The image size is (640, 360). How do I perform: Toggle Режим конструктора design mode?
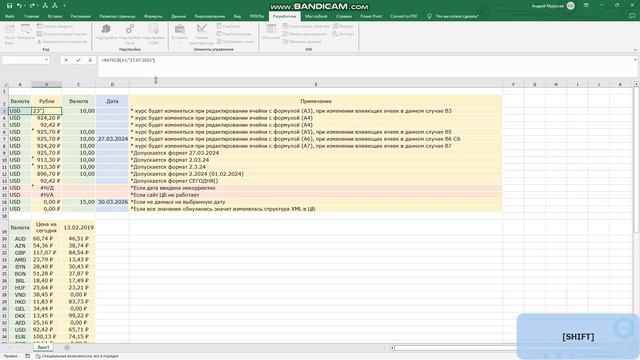tap(202, 33)
